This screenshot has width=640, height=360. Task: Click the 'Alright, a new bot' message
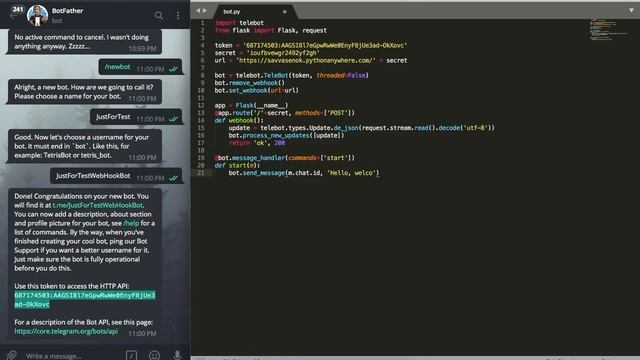click(84, 92)
